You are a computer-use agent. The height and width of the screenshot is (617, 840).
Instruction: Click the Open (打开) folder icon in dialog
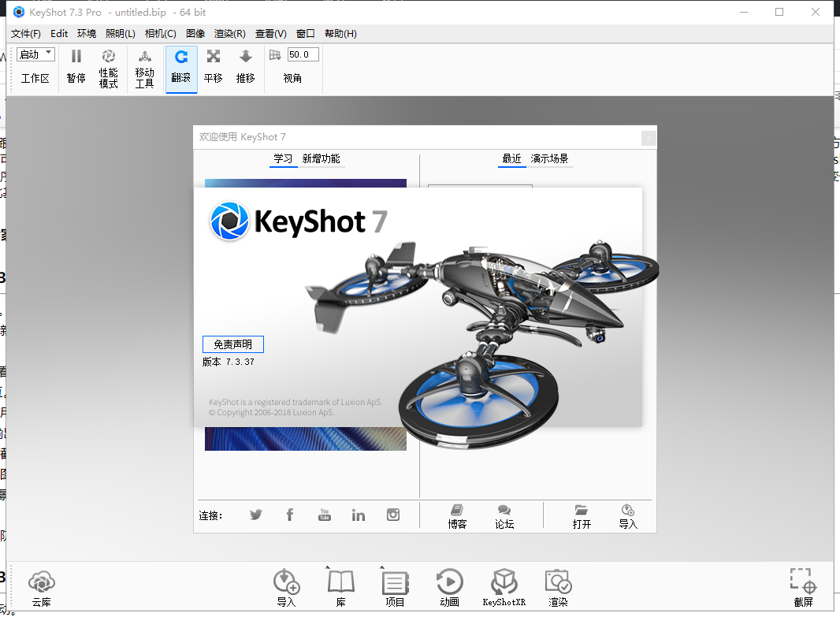[x=582, y=510]
